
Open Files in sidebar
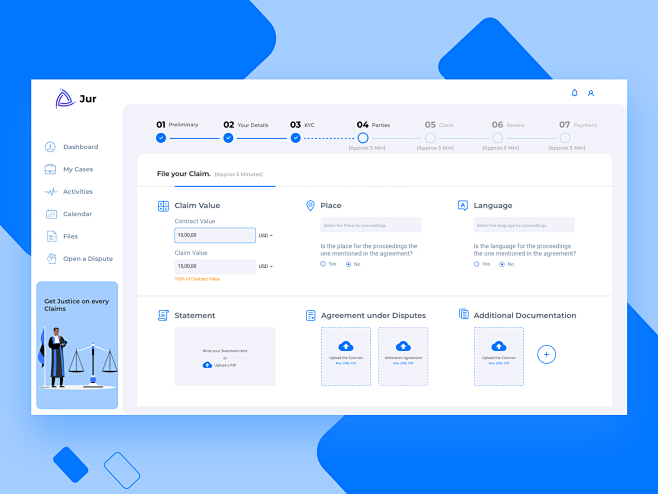[x=70, y=236]
